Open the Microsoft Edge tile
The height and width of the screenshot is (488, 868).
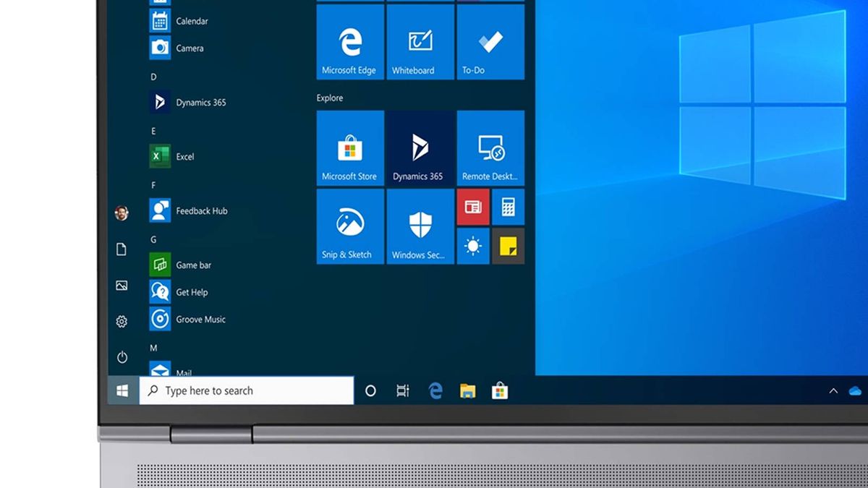coord(350,42)
